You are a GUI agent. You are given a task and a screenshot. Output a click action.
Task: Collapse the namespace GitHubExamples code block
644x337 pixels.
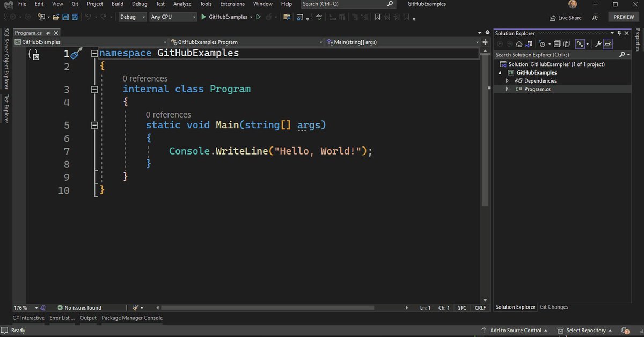[94, 54]
